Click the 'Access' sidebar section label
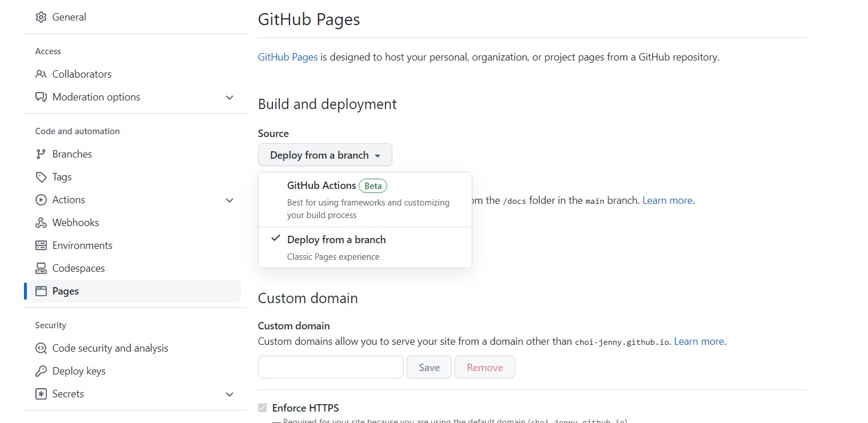The height and width of the screenshot is (423, 868). (x=48, y=51)
